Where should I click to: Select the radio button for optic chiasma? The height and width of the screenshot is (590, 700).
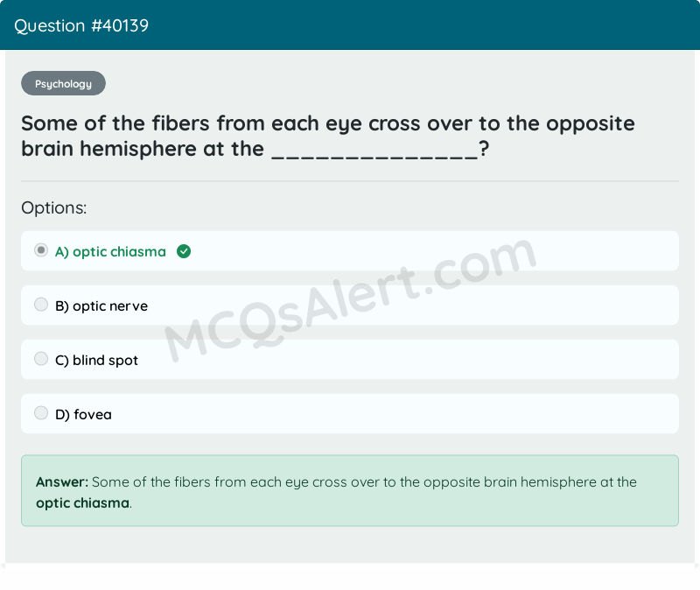[x=41, y=249]
